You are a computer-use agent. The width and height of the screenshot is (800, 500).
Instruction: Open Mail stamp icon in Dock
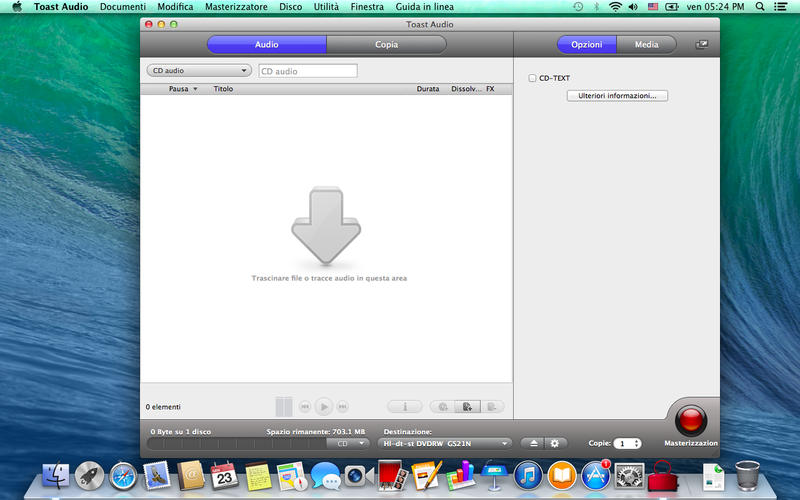157,475
